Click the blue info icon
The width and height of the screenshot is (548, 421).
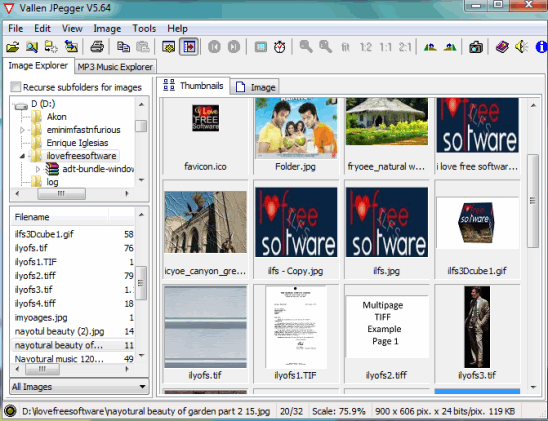541,47
